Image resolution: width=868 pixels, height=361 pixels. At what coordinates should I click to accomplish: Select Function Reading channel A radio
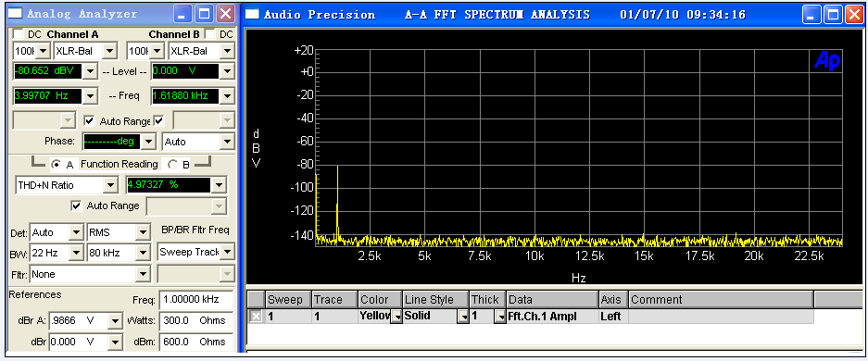point(56,164)
